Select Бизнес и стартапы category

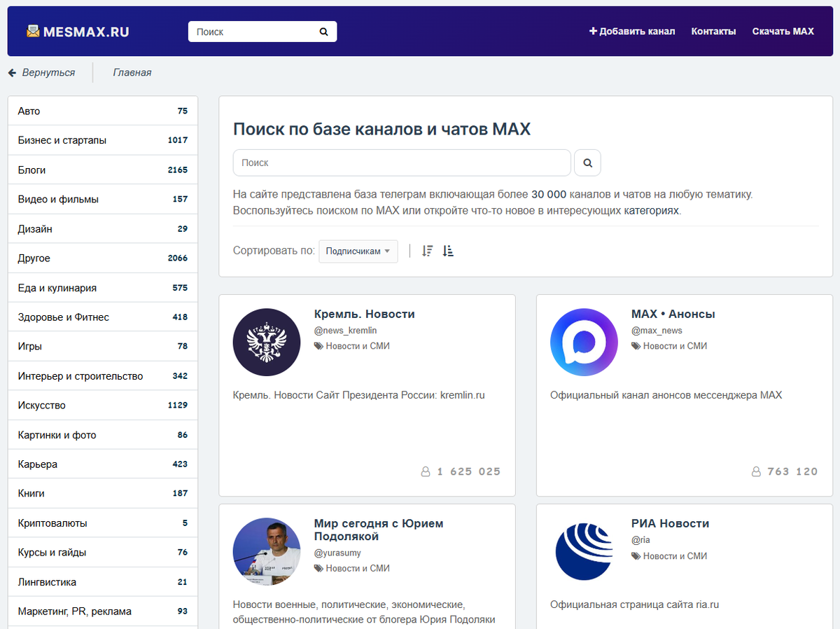[x=103, y=140]
